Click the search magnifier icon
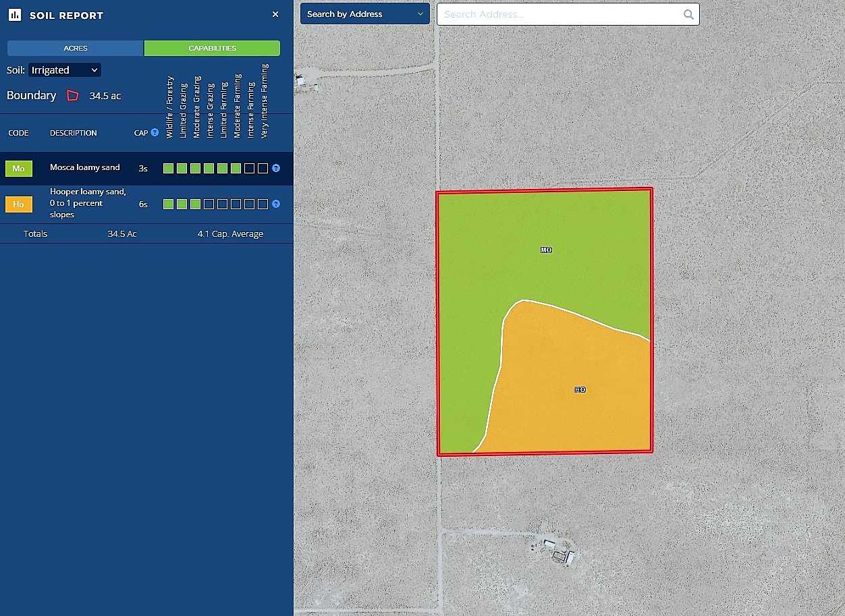The height and width of the screenshot is (616, 845). click(x=688, y=14)
